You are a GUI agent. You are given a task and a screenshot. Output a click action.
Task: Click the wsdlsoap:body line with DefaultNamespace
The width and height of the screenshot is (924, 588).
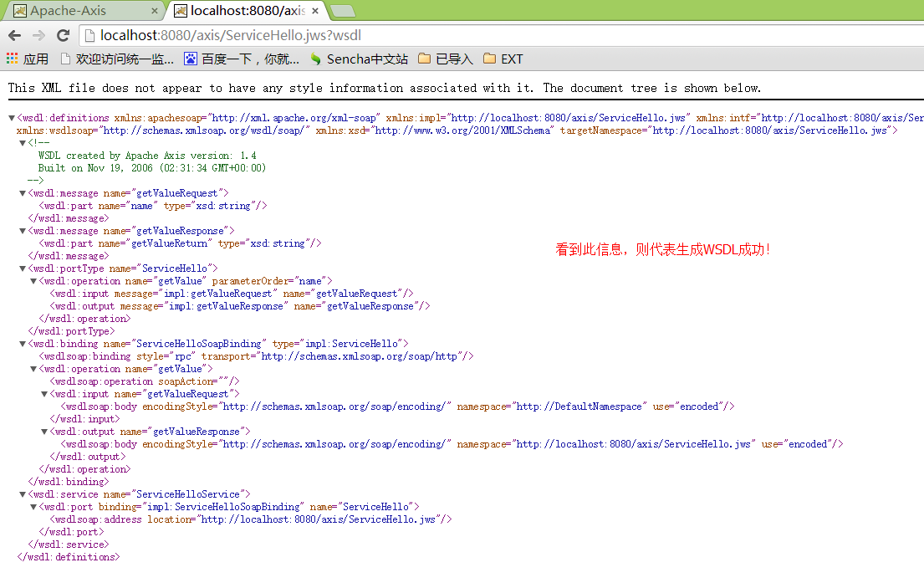(x=398, y=406)
